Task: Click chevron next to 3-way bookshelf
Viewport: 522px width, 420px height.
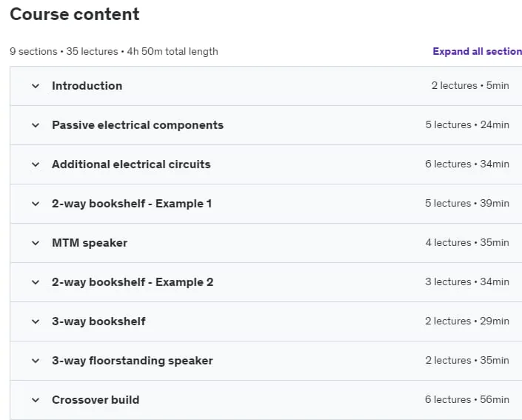Action: [36, 321]
